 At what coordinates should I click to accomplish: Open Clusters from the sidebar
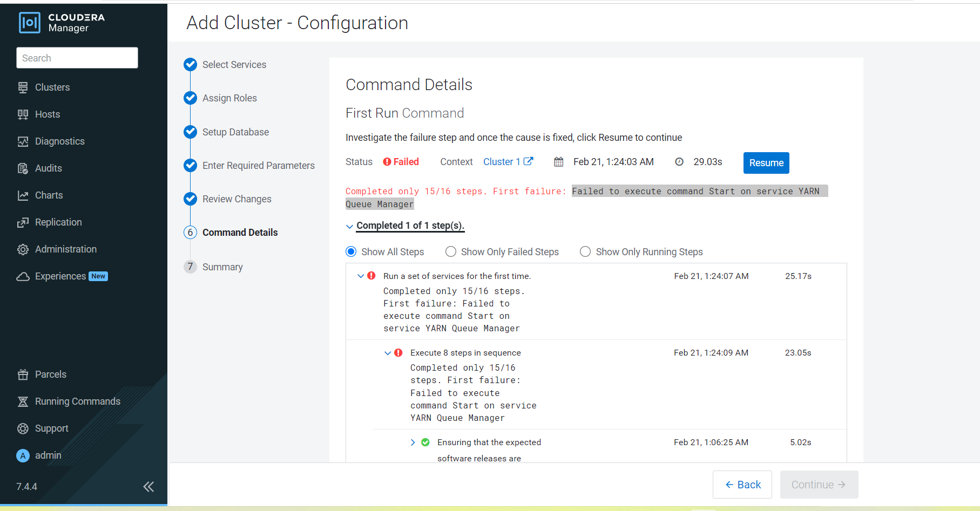(x=52, y=87)
